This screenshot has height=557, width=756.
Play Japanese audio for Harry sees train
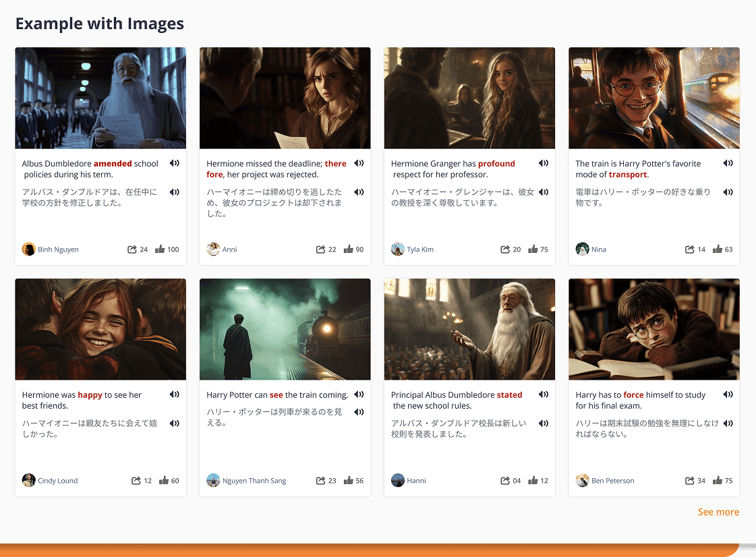coord(359,412)
